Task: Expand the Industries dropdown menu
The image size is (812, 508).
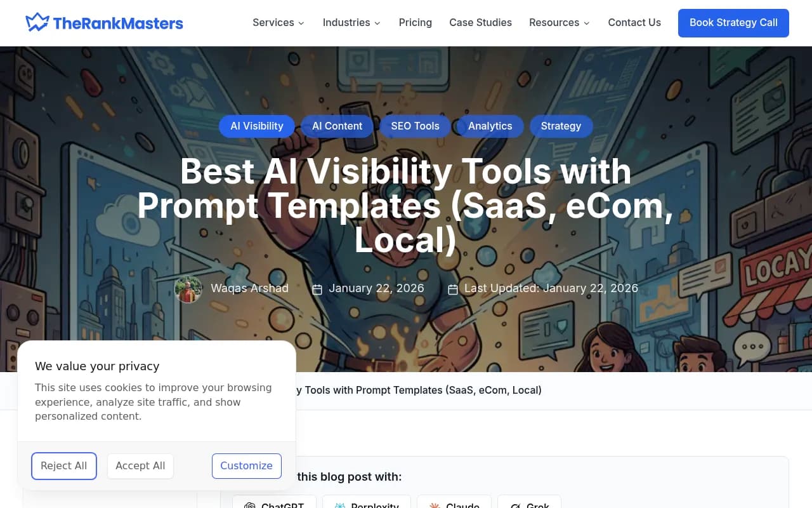Action: pos(351,23)
